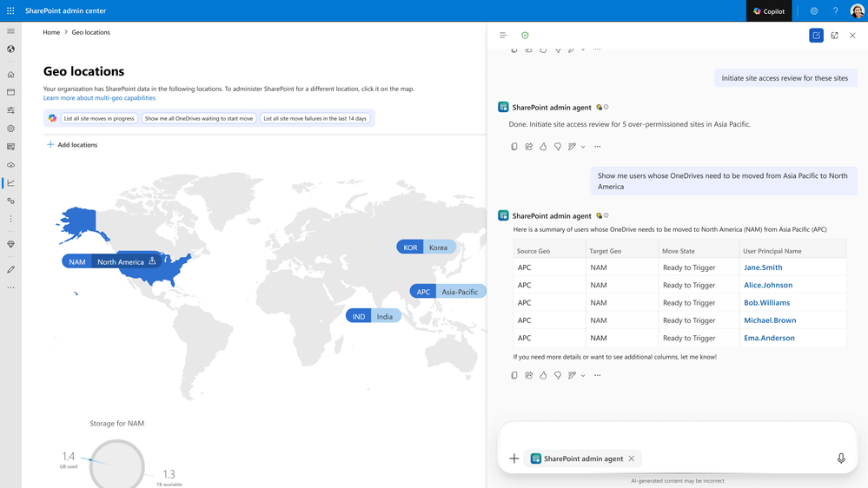Screen dimensions: 868x488
Task: Select 'Show me all OneDrives waiting to start move'
Action: [x=199, y=118]
